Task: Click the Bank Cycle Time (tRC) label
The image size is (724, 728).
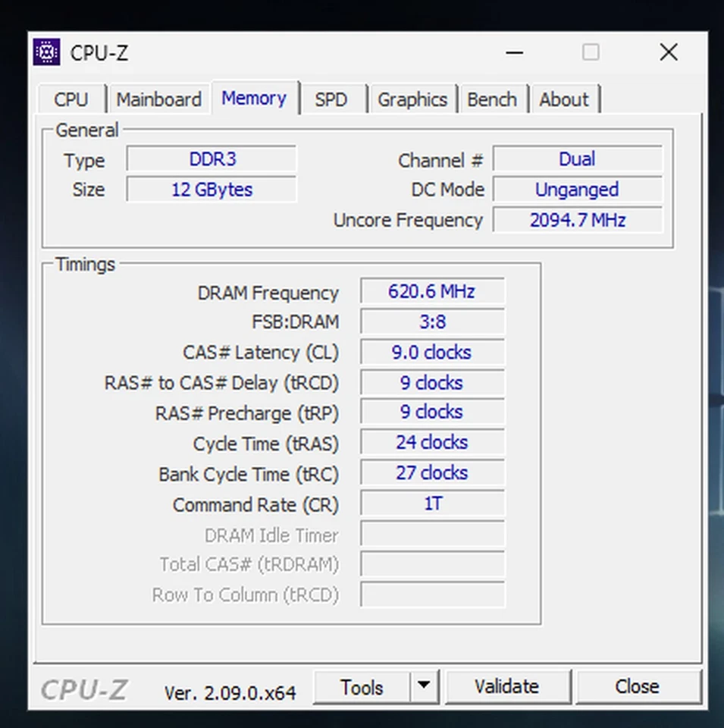Action: tap(249, 475)
